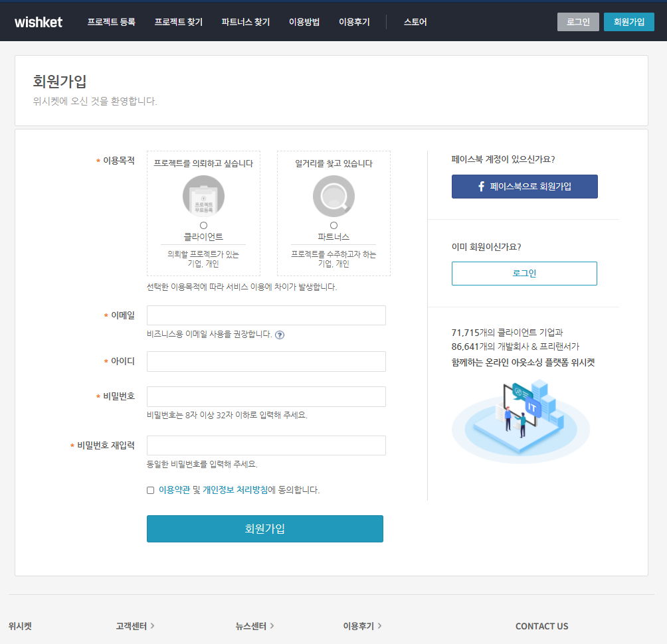Focus the 이메일 input field
The image size is (667, 644).
point(266,315)
